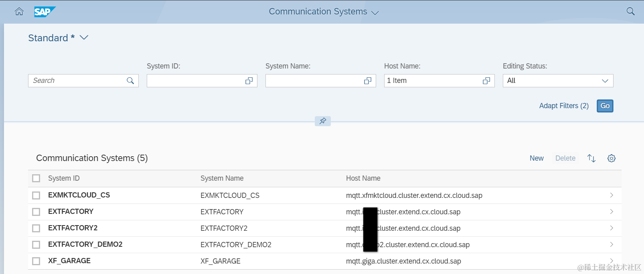Image resolution: width=644 pixels, height=274 pixels.
Task: Click XF_GARAGE in System Name column
Action: pos(221,261)
